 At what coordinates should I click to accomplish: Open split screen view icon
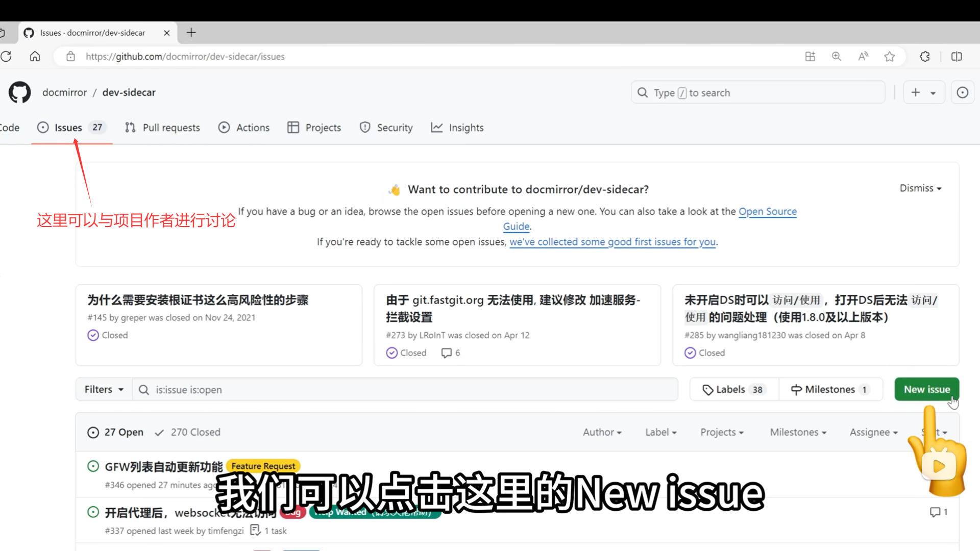pos(957,57)
